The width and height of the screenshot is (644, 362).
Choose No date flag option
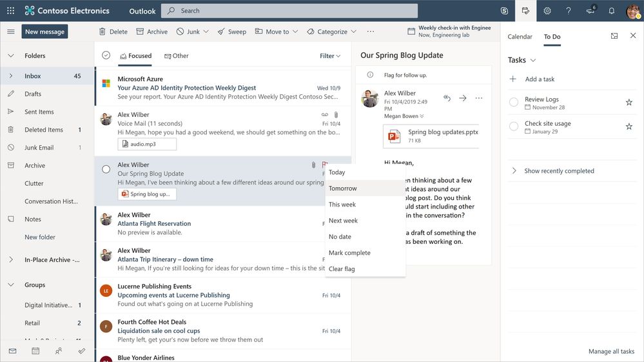pyautogui.click(x=365, y=237)
